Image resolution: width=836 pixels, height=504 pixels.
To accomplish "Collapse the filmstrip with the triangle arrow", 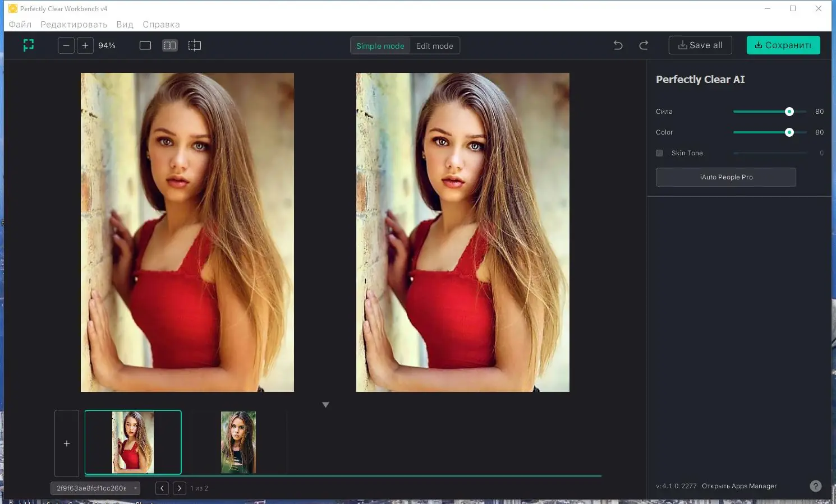I will click(x=325, y=405).
